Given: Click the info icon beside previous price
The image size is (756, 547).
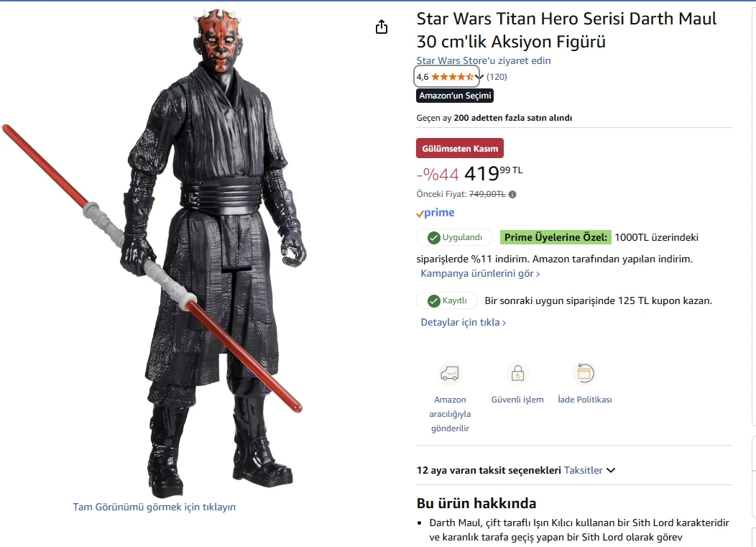Looking at the screenshot, I should pos(512,194).
